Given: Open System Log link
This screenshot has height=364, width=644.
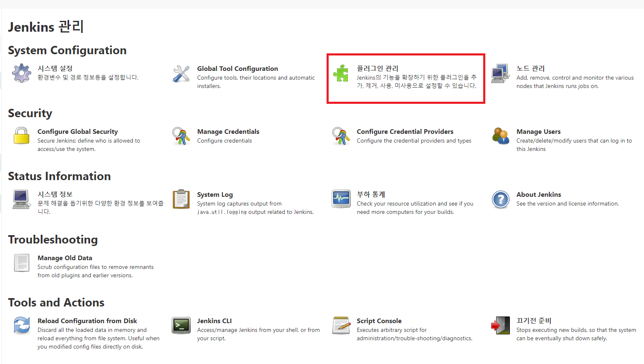Looking at the screenshot, I should pos(215,194).
